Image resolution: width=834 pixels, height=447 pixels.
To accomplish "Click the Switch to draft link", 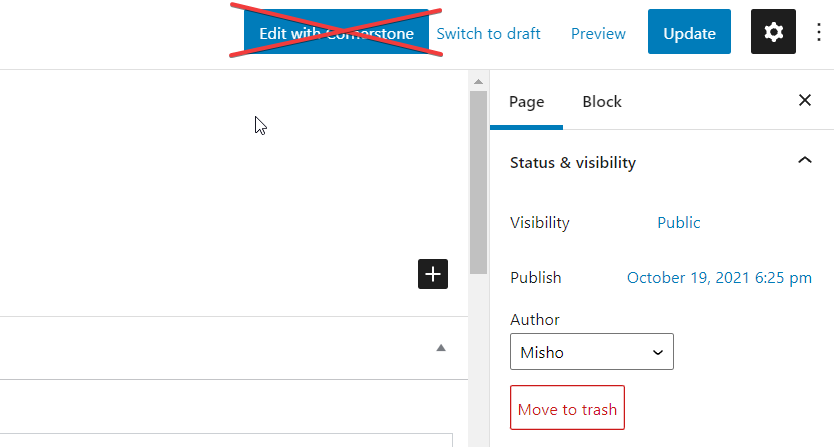I will point(488,33).
